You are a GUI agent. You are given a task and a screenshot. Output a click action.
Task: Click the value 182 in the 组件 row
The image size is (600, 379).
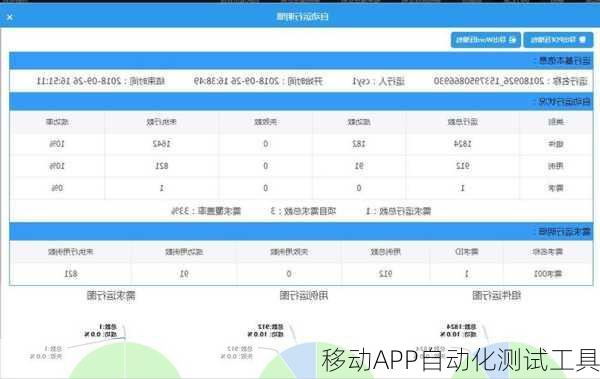click(359, 144)
